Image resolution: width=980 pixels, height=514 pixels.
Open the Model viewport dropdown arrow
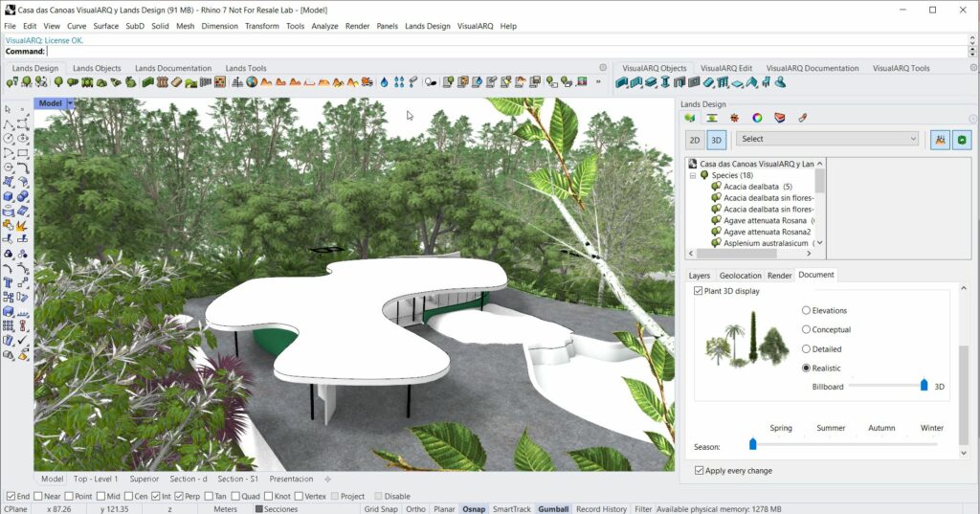point(70,103)
